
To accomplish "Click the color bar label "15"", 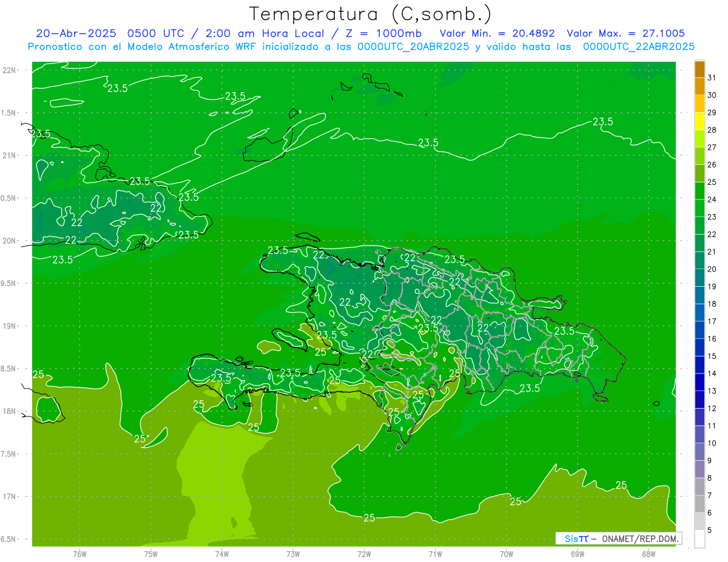I will [x=712, y=356].
